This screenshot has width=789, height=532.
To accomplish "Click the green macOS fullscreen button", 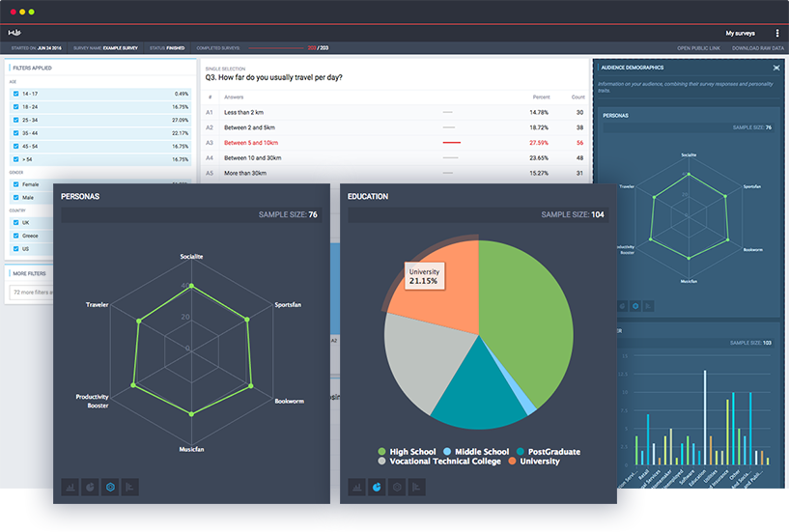I will pos(31,12).
